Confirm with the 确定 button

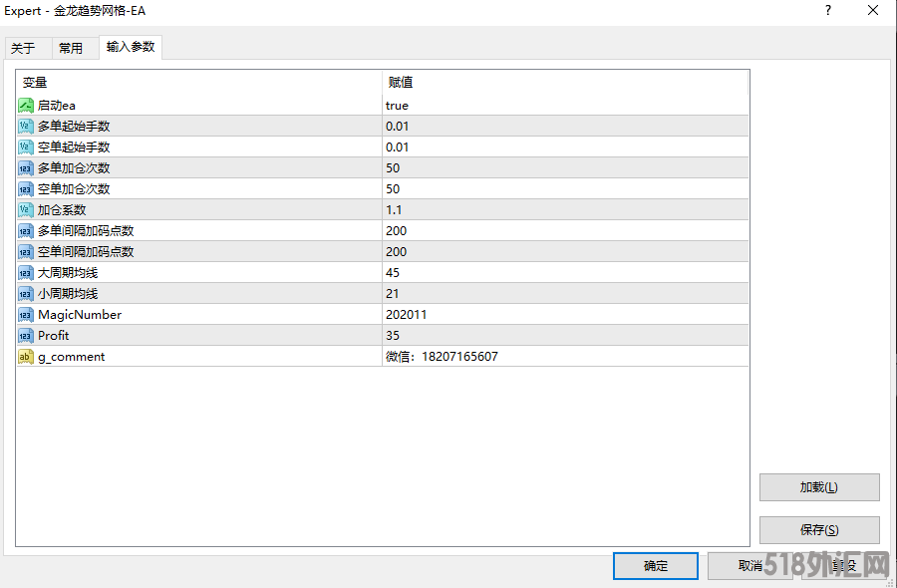coord(656,566)
